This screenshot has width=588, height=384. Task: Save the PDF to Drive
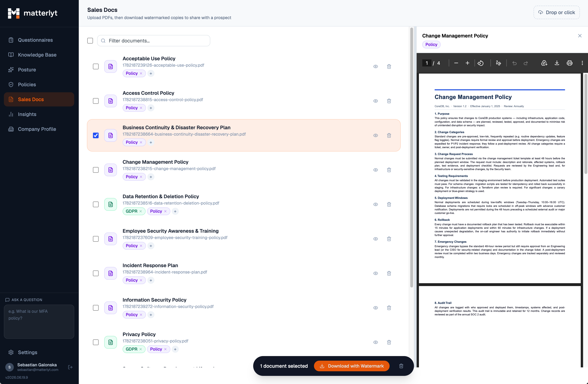pos(544,63)
